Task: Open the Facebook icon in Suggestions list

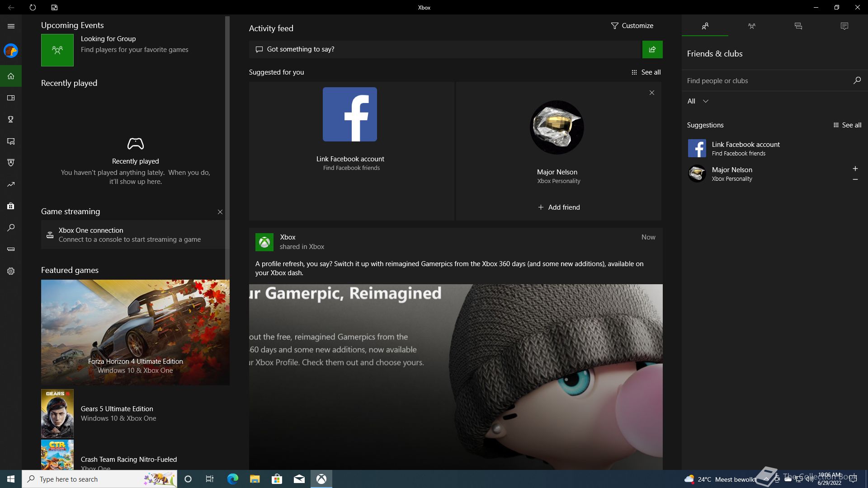Action: pyautogui.click(x=697, y=148)
